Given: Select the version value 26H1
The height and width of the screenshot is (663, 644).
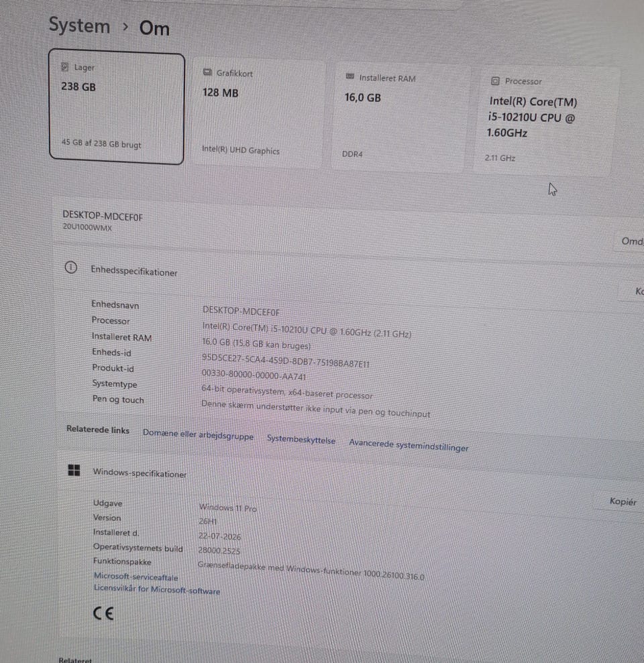Looking at the screenshot, I should 207,522.
